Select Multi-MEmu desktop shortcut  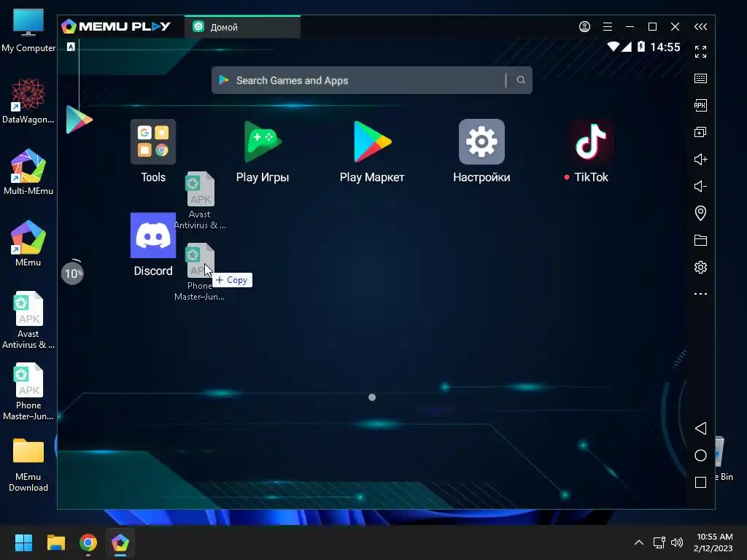[28, 172]
